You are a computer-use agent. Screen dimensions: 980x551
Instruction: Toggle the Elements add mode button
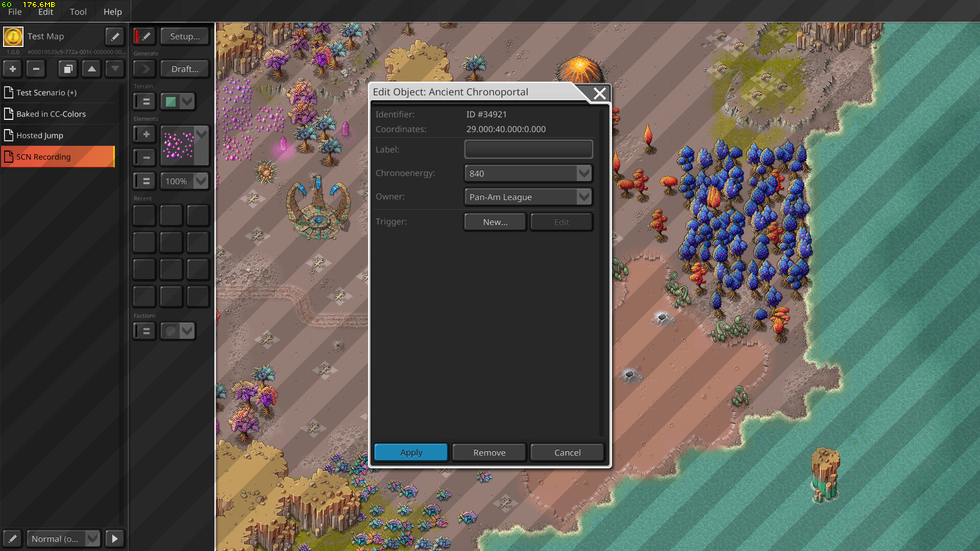point(144,134)
